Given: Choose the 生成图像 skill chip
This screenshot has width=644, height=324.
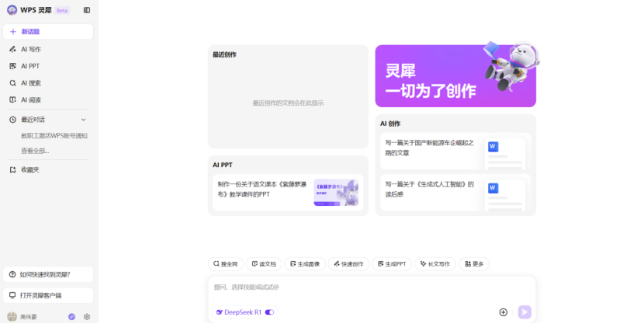Looking at the screenshot, I should click(x=305, y=264).
